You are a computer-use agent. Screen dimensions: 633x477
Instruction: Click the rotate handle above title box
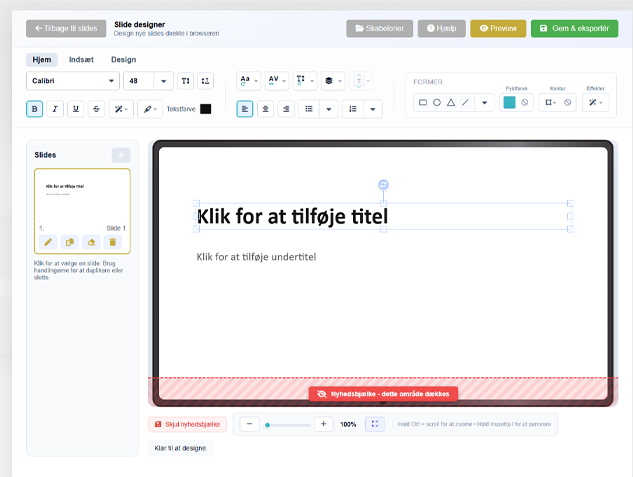click(x=384, y=185)
